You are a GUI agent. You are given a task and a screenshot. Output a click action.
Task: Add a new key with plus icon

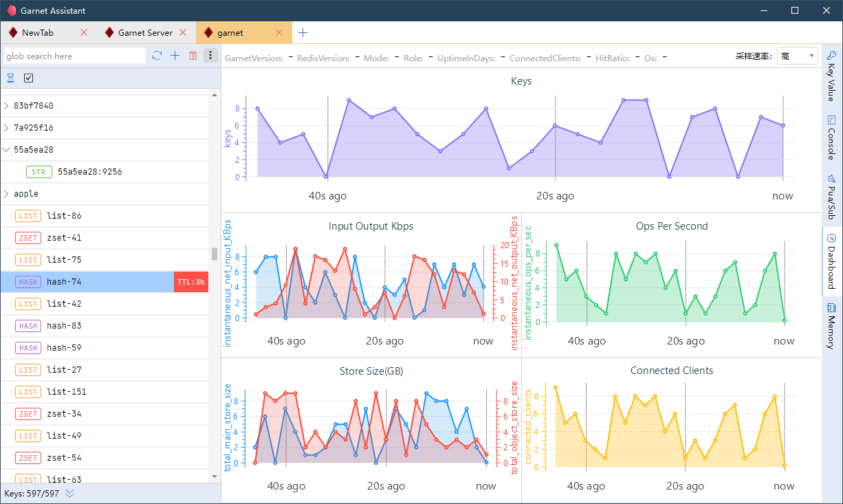click(x=175, y=56)
